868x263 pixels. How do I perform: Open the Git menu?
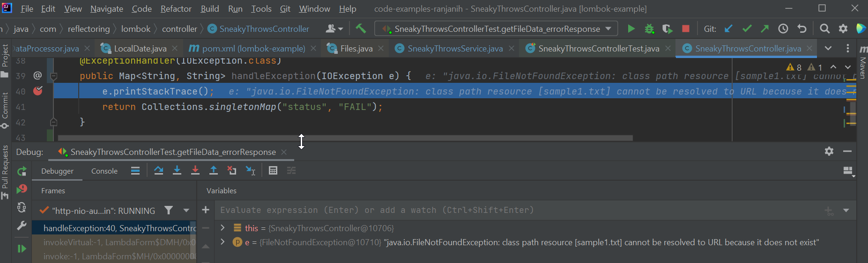(285, 8)
